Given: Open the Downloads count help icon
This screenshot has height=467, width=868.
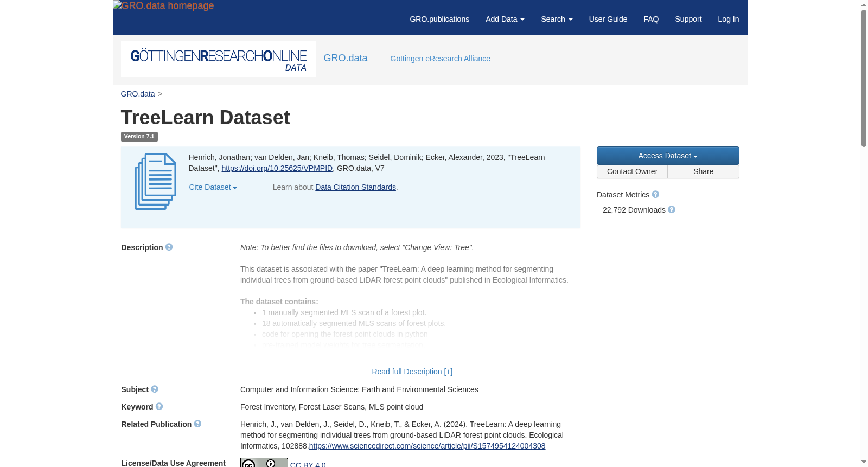Looking at the screenshot, I should 672,210.
